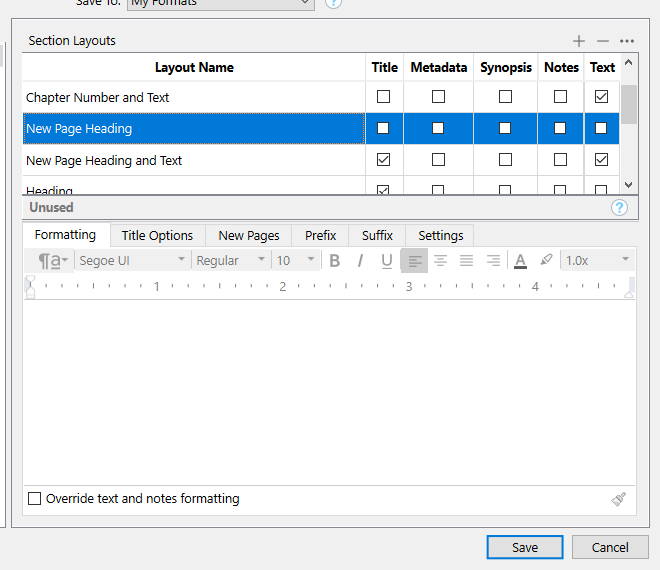
Task: Click the help icon next to Unused
Action: [x=619, y=207]
